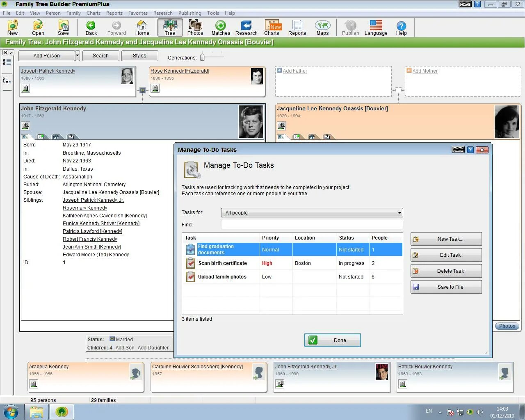Viewport: 525px width, 420px height.
Task: Open the on-screen keyboard icon in the dialog title
Action: [x=458, y=150]
